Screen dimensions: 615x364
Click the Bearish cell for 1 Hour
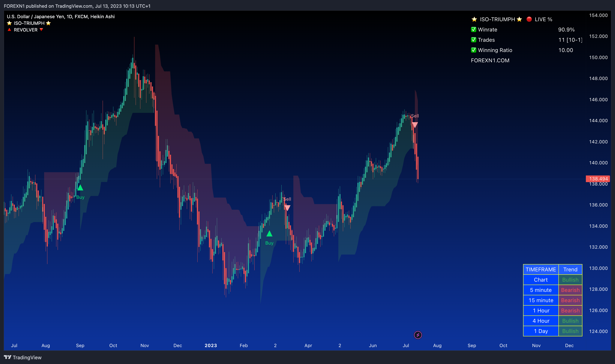570,311
